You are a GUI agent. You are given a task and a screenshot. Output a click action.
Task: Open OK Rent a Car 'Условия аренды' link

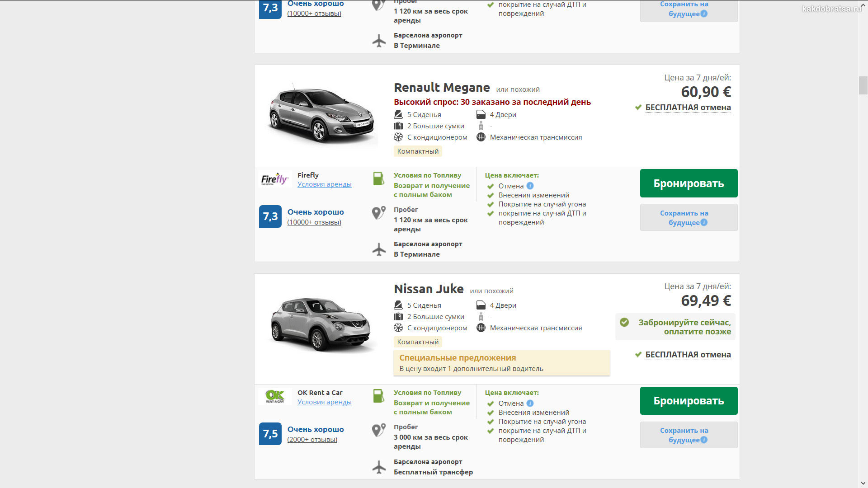(x=324, y=402)
